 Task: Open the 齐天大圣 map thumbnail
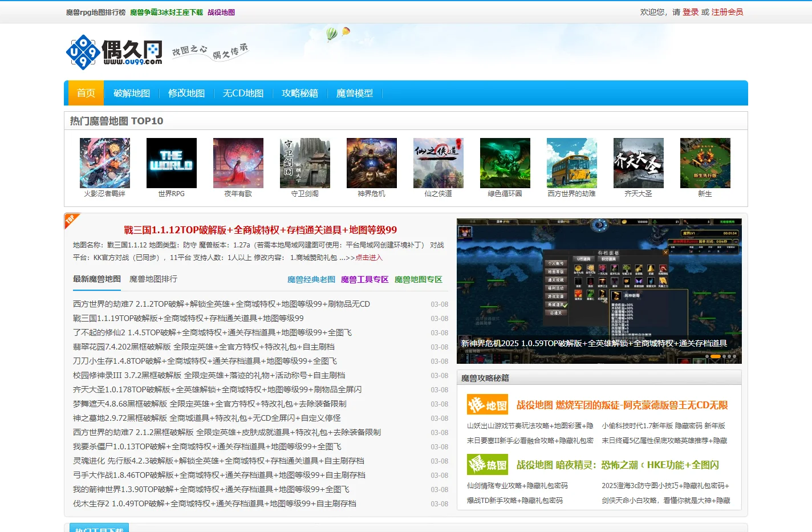(x=639, y=163)
